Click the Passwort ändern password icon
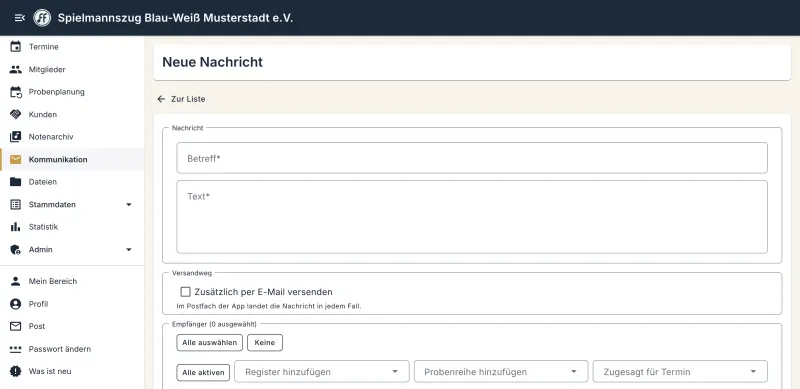800x389 pixels. 16,349
